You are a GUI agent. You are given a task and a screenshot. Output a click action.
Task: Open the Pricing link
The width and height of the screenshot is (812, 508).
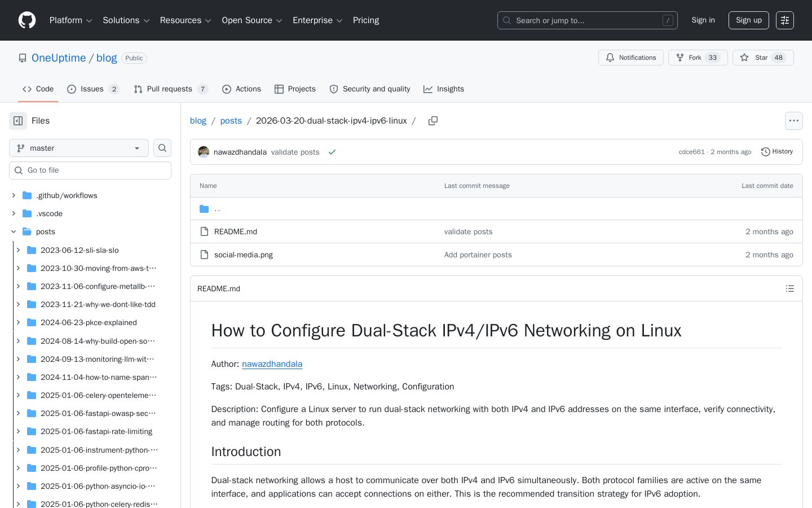tap(366, 20)
